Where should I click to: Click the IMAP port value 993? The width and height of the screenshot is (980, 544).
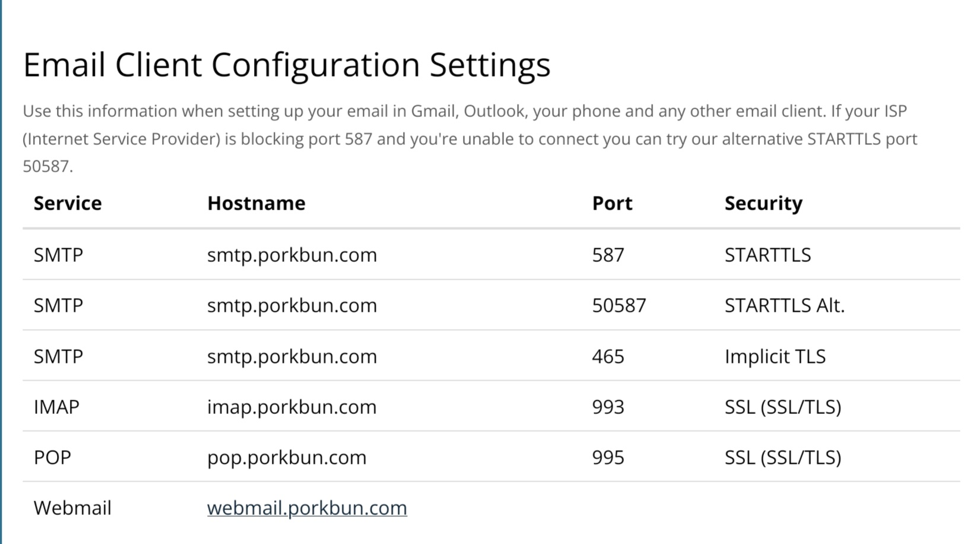[608, 407]
